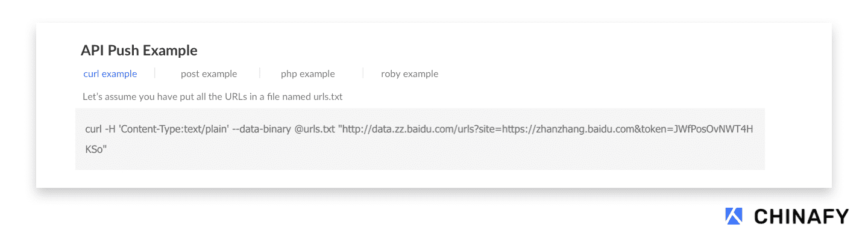Screen dimensions: 868x239
Task: Click the --data-binary option in the command
Action: (262, 129)
